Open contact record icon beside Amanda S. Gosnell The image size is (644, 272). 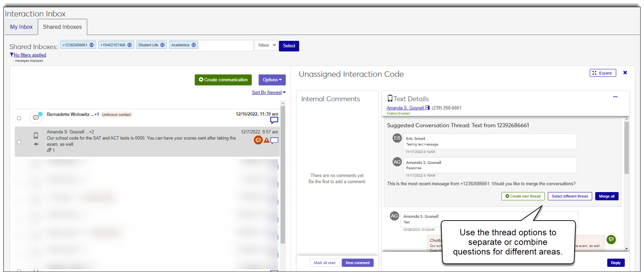click(427, 108)
